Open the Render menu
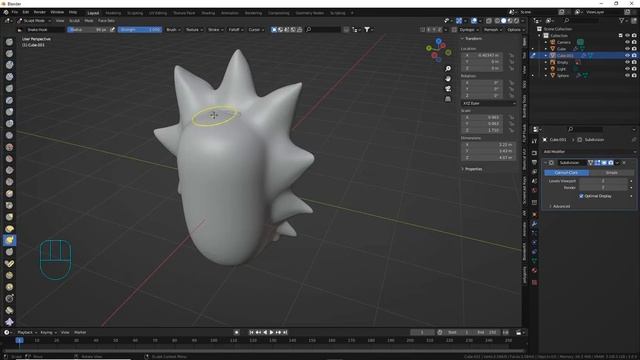Image resolution: width=640 pixels, height=360 pixels. pyautogui.click(x=40, y=12)
